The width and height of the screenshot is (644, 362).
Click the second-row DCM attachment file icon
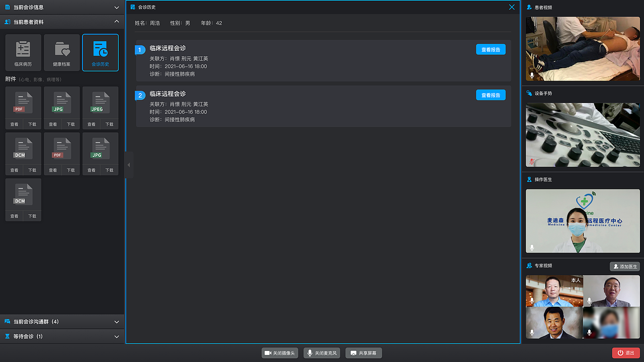23,148
